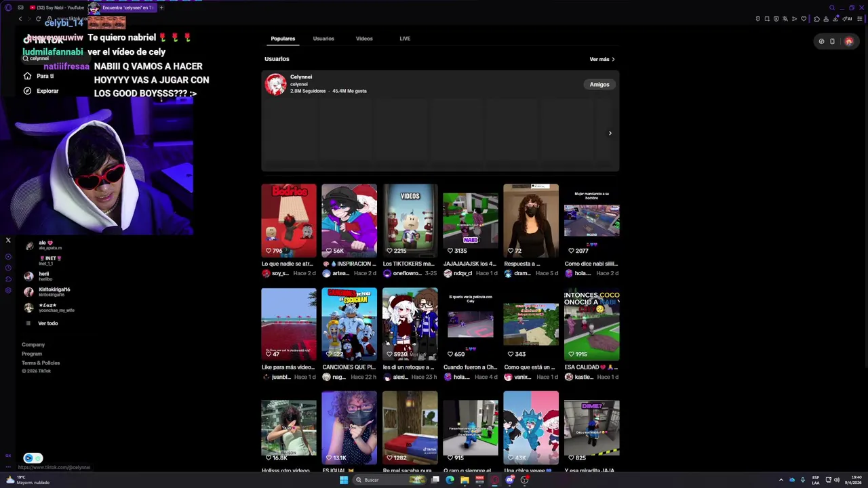The image size is (868, 488).
Task: Open the Bodrios video thumbnail with 796 likes
Action: click(289, 220)
